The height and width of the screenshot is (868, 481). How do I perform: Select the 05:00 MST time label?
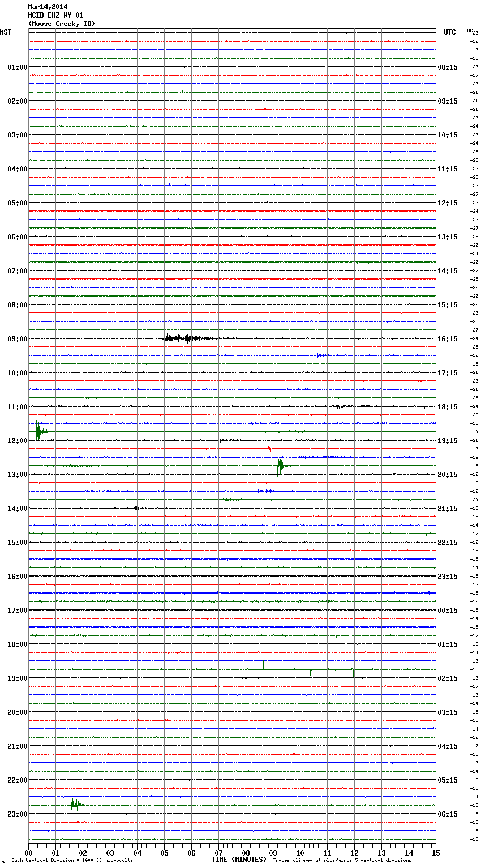click(x=18, y=203)
